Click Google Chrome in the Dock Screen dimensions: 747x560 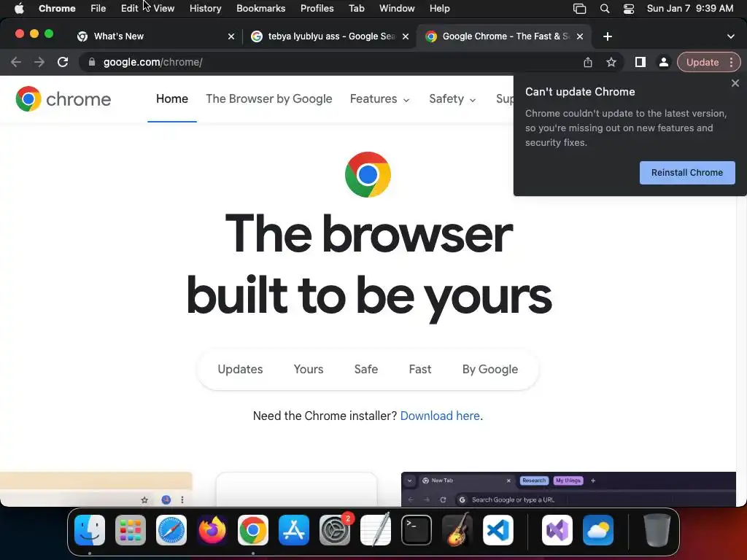(x=253, y=530)
